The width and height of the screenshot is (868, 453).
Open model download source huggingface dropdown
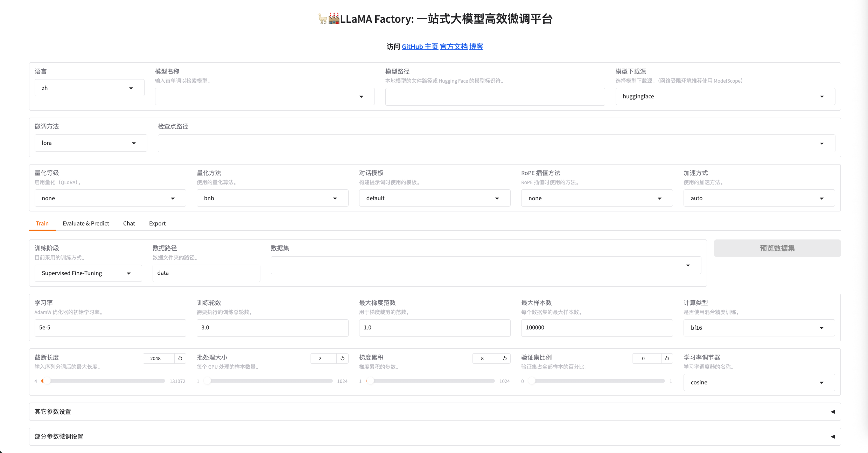(725, 97)
